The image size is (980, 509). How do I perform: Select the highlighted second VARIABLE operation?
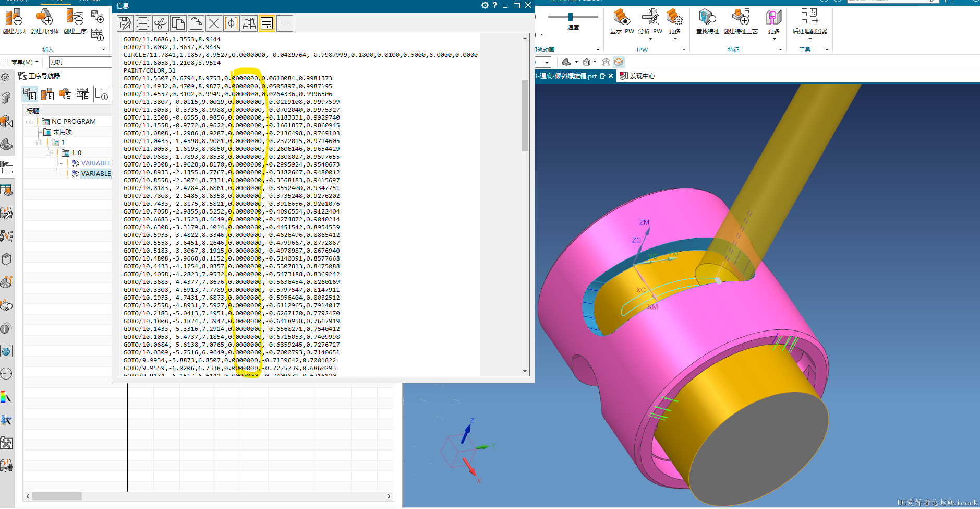coord(96,174)
